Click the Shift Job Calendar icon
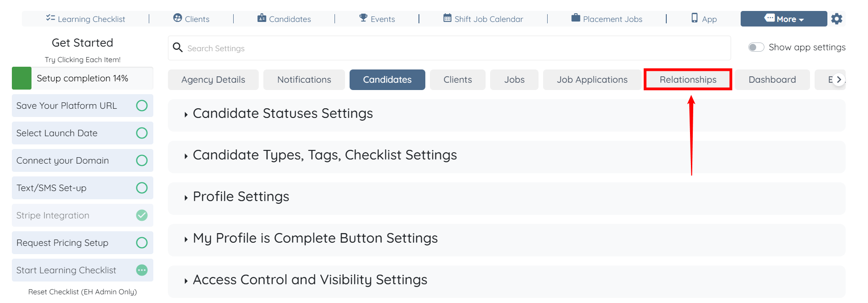The image size is (868, 303). tap(447, 18)
